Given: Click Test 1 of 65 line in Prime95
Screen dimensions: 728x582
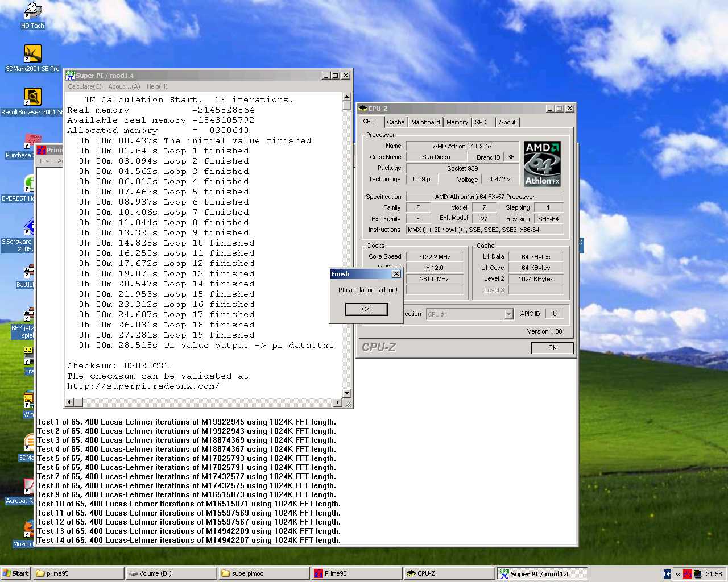Looking at the screenshot, I should [187, 422].
